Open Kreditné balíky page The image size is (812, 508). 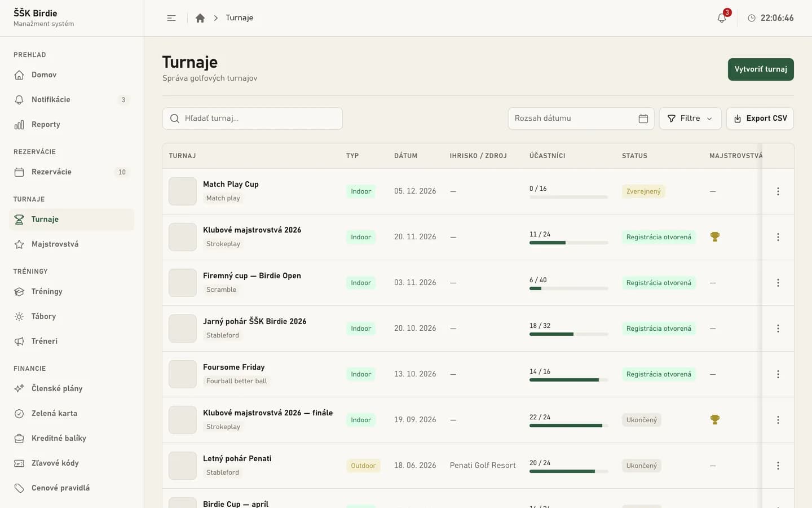coord(72,439)
